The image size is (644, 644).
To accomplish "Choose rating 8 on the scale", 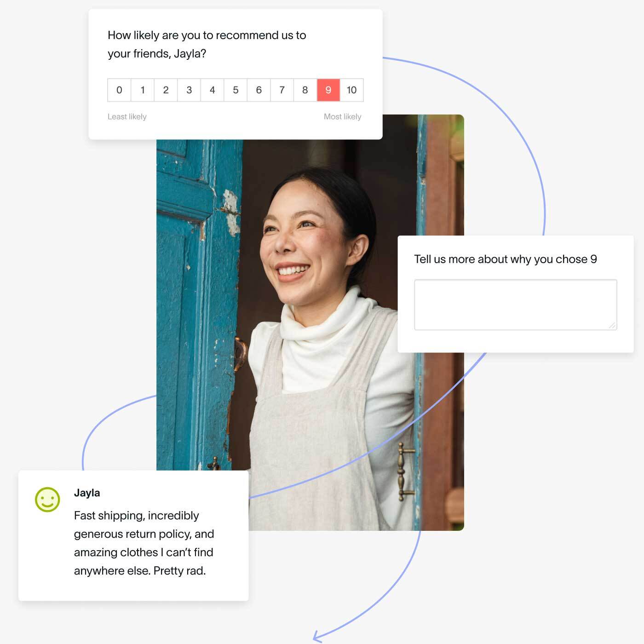I will pos(305,90).
